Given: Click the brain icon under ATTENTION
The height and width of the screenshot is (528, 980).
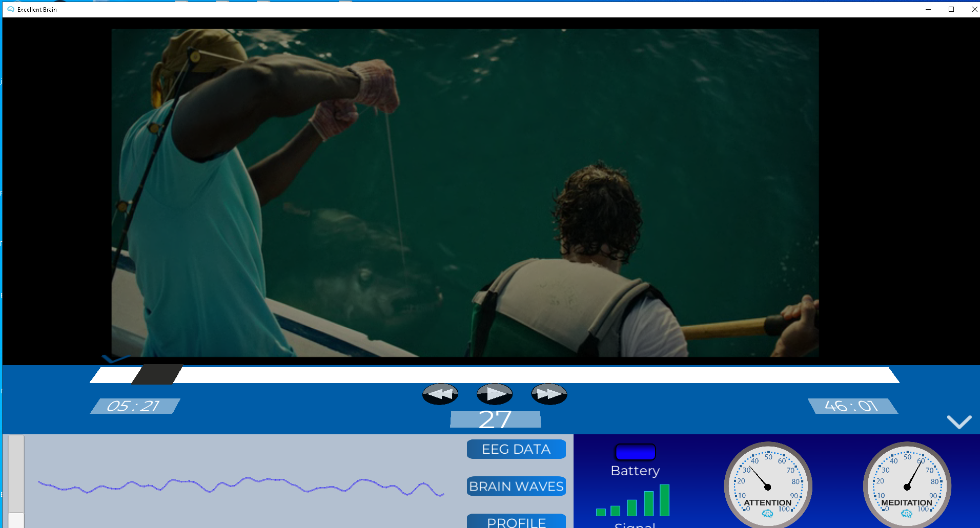Looking at the screenshot, I should click(x=767, y=514).
